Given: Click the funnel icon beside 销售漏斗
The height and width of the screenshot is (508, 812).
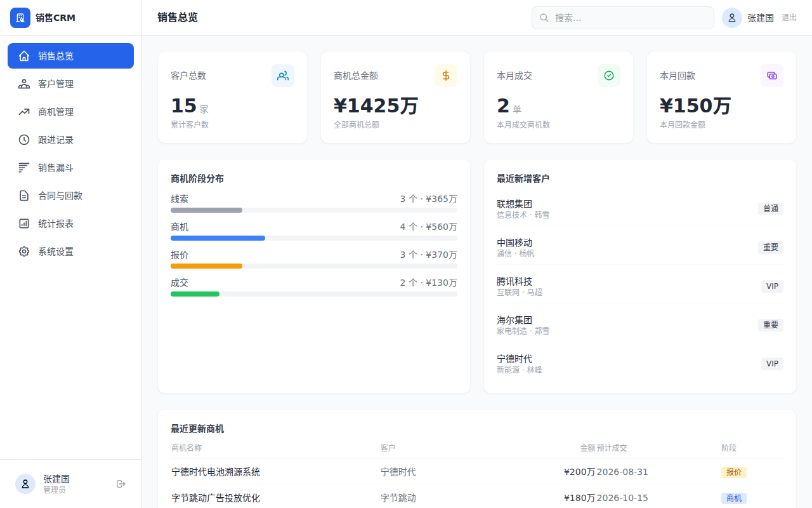Looking at the screenshot, I should (24, 168).
